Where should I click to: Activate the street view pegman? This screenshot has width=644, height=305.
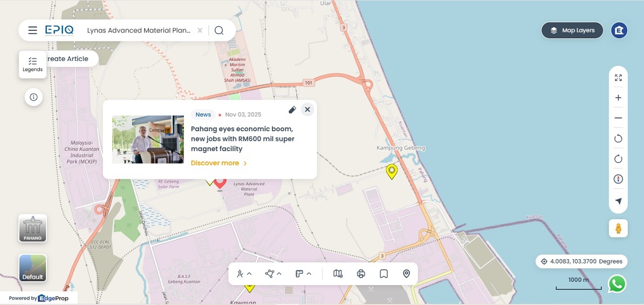(x=618, y=228)
